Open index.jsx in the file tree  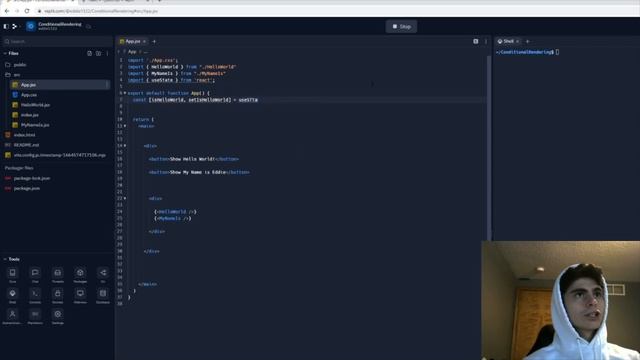click(60, 115)
